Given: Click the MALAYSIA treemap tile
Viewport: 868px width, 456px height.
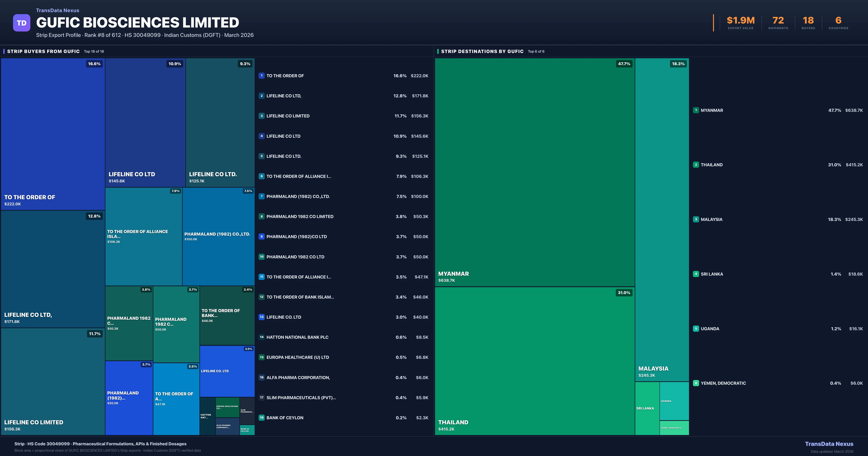Looking at the screenshot, I should click(662, 219).
